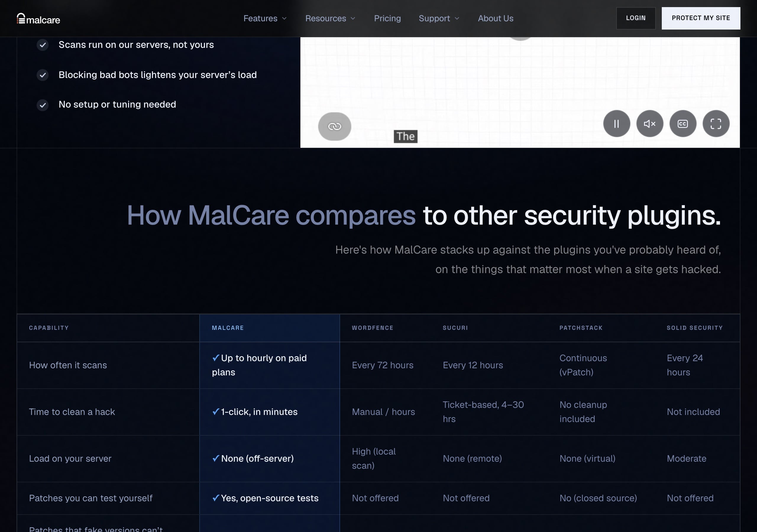Expand the Resources dropdown menu
Image resolution: width=757 pixels, height=532 pixels.
coord(330,18)
